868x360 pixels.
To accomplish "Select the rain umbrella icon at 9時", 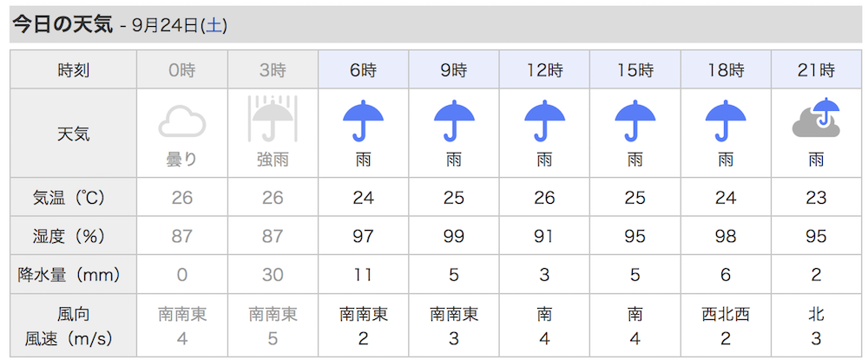I will [x=454, y=121].
